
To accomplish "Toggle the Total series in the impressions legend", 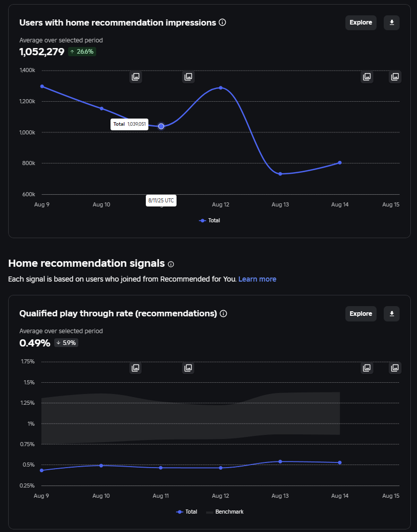I will click(x=209, y=221).
